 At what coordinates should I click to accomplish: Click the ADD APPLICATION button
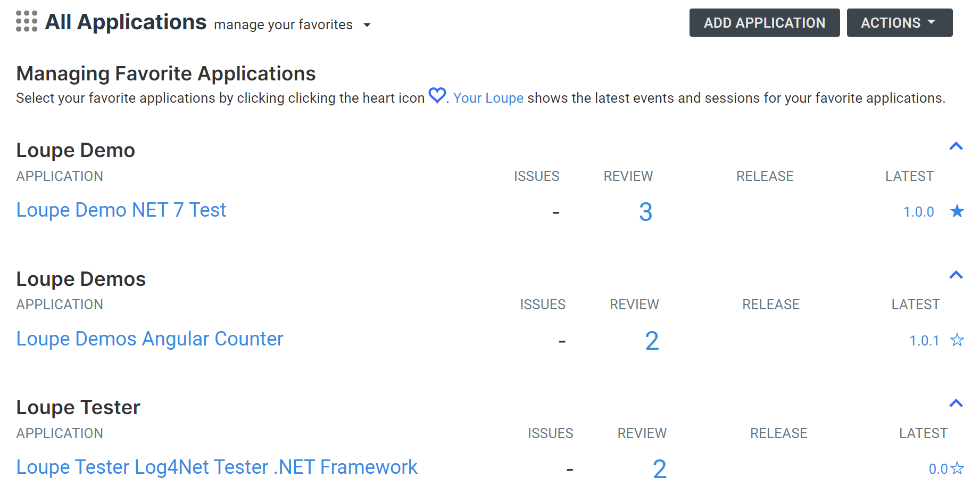(765, 23)
